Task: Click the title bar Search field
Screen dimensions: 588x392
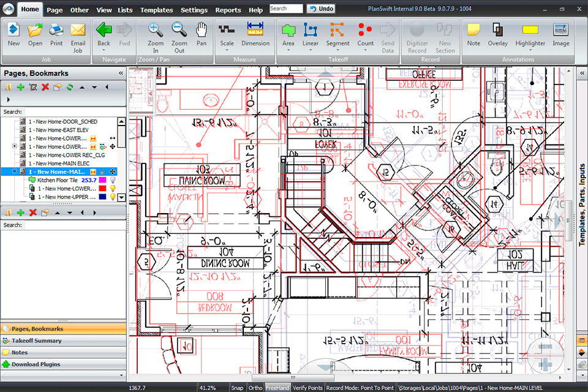Action: click(286, 9)
